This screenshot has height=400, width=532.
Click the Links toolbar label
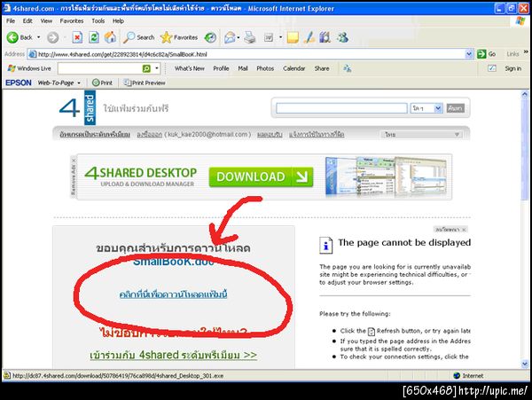(x=512, y=54)
